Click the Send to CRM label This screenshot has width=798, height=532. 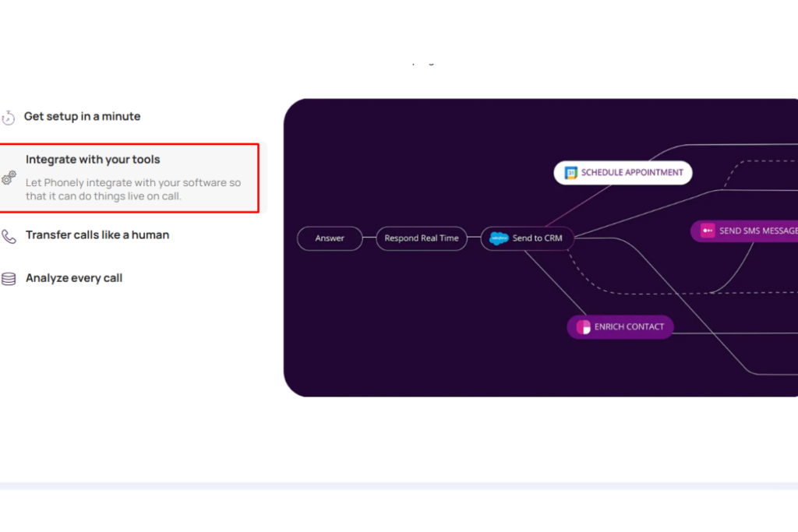[537, 238]
